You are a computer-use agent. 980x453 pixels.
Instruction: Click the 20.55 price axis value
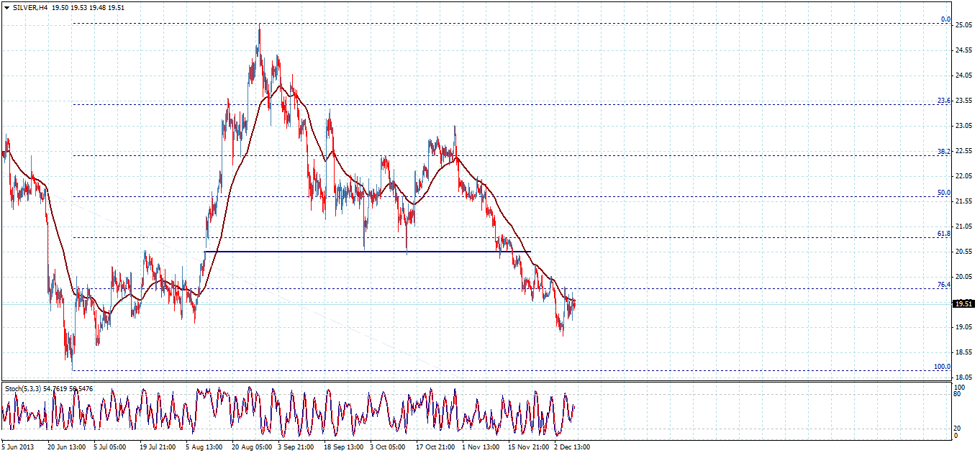963,252
